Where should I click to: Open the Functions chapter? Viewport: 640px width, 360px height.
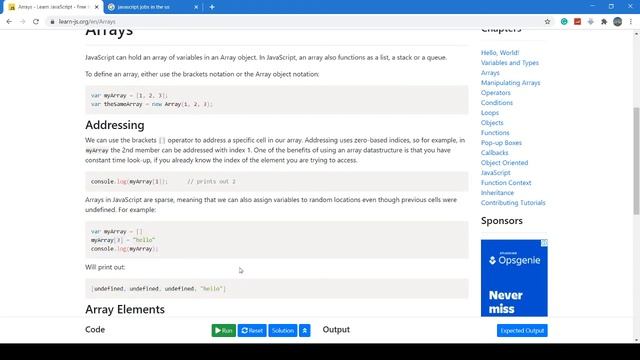coord(495,133)
